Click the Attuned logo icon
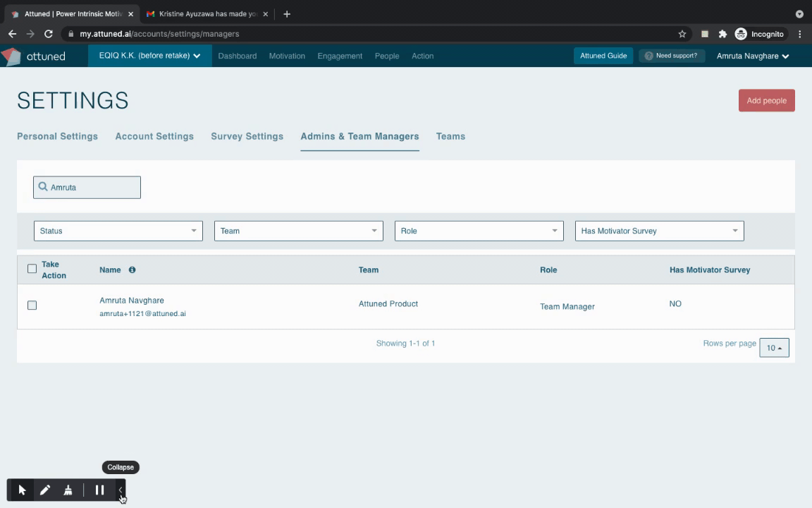Viewport: 812px width, 508px height. [x=11, y=56]
